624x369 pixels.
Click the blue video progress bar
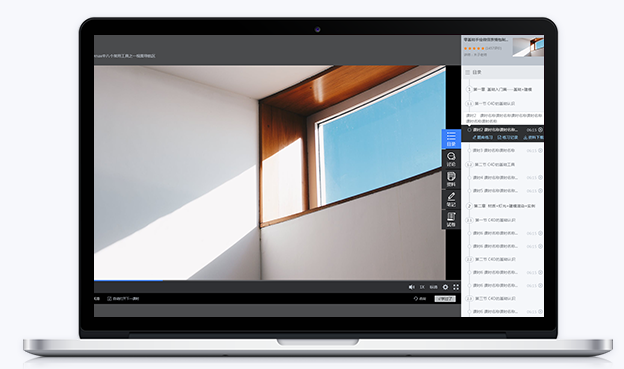pyautogui.click(x=128, y=280)
